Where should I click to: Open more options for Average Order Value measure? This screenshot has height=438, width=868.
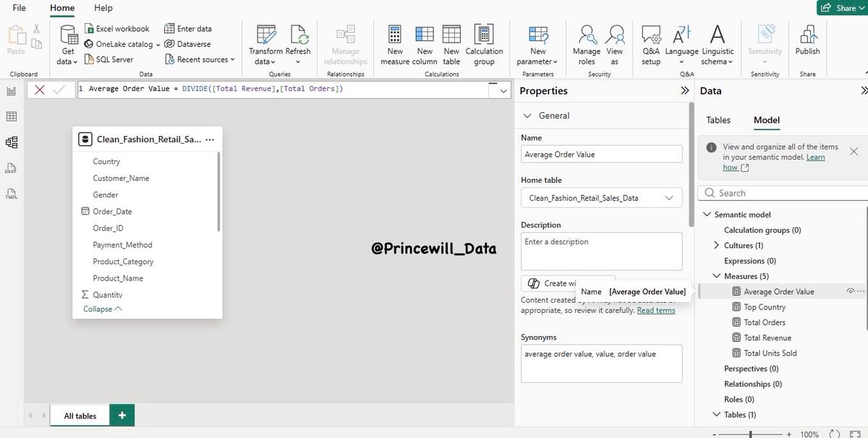click(x=861, y=291)
